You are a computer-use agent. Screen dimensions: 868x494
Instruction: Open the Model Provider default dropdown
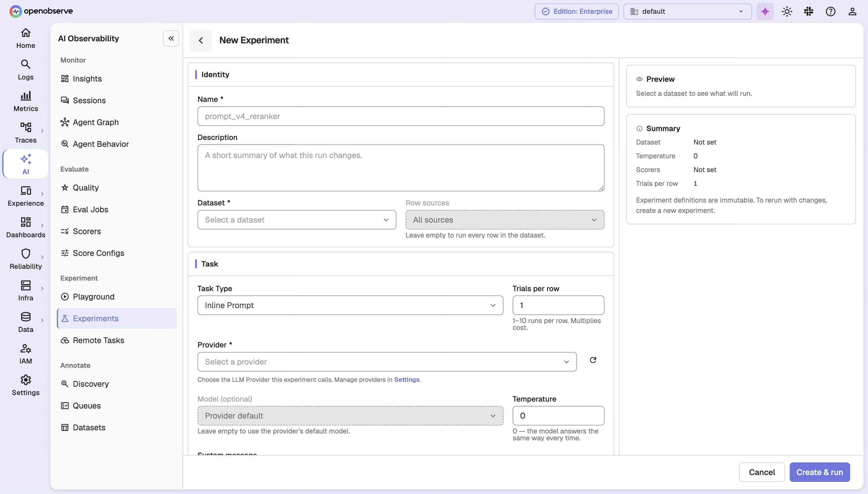click(350, 416)
